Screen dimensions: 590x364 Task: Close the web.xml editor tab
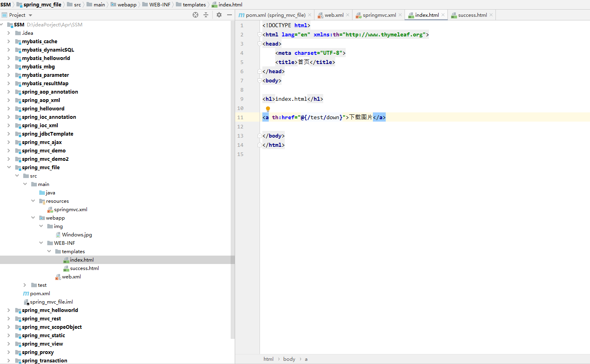[x=348, y=15]
